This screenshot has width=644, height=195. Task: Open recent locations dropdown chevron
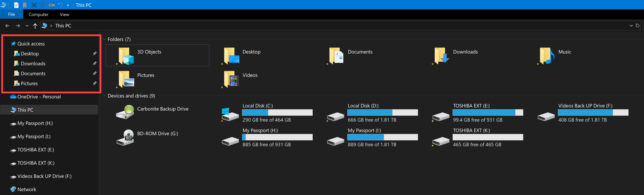(x=27, y=26)
